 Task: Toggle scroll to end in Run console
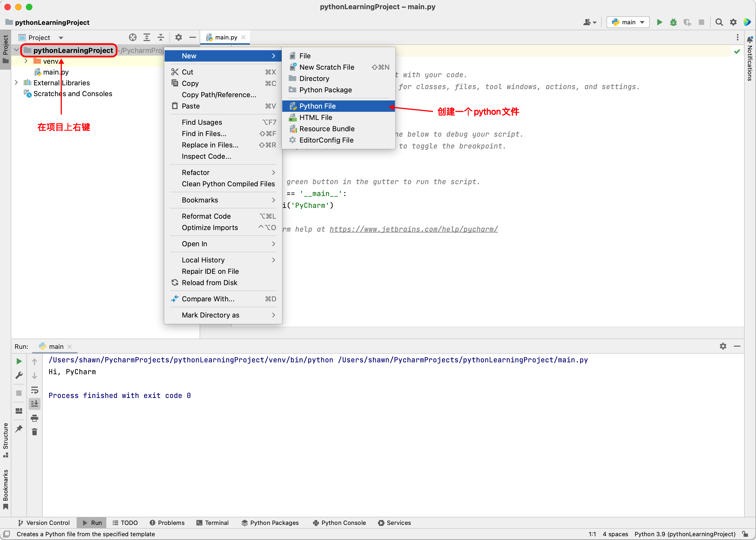(35, 404)
